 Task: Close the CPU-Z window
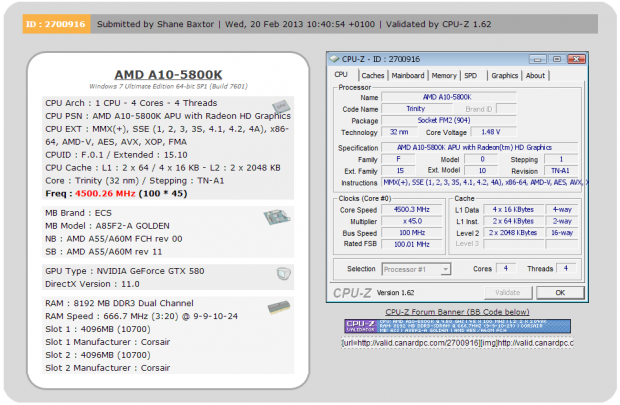tap(576, 59)
